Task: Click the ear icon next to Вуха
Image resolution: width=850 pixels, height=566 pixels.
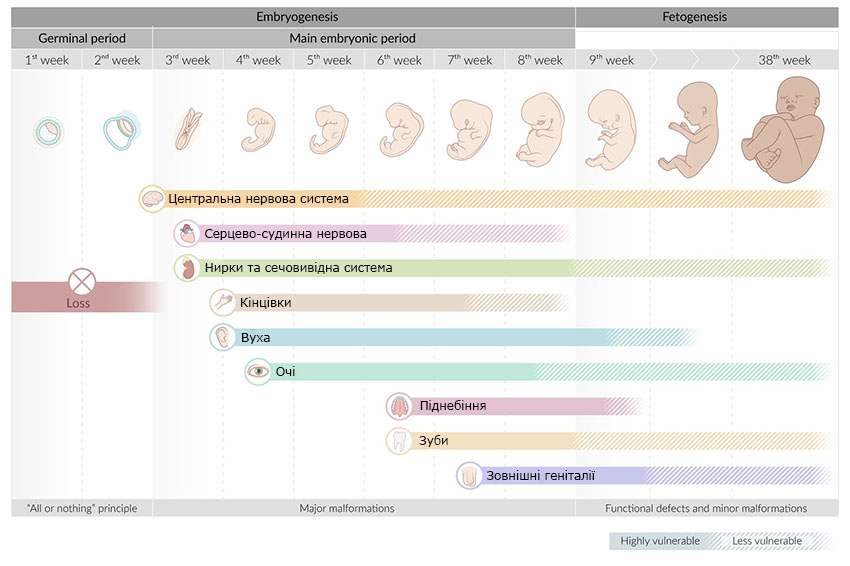Action: 222,337
